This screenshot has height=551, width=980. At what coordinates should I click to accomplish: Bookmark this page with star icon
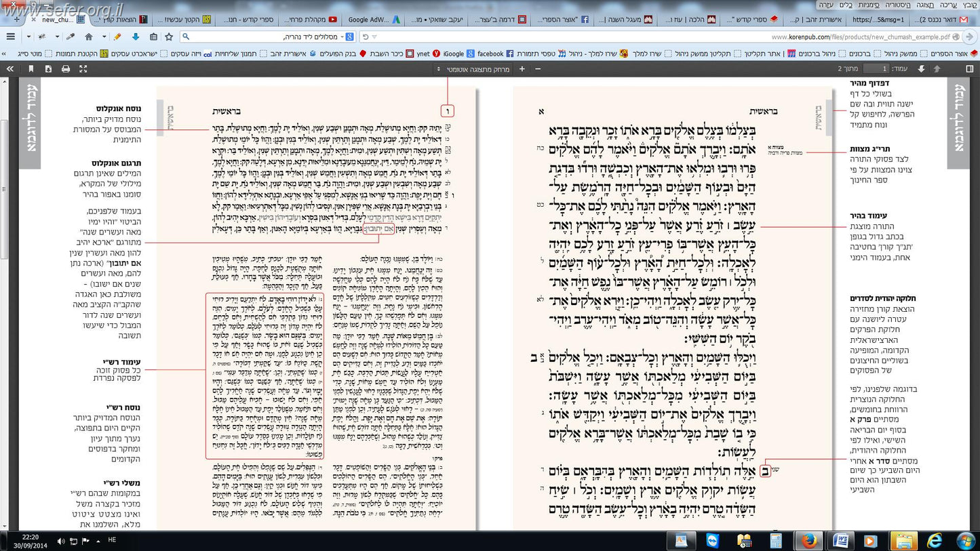coord(169,37)
